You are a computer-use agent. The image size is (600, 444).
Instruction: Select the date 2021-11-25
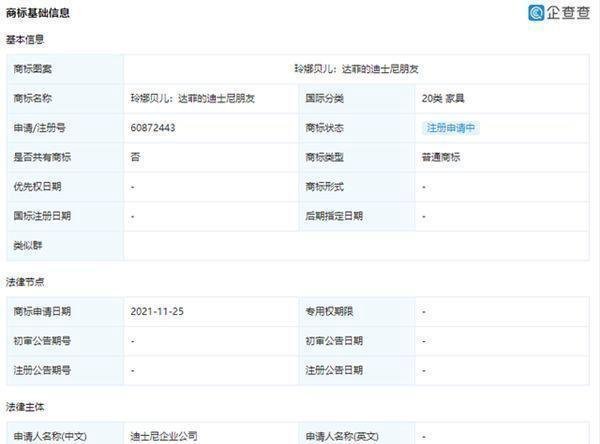(157, 311)
